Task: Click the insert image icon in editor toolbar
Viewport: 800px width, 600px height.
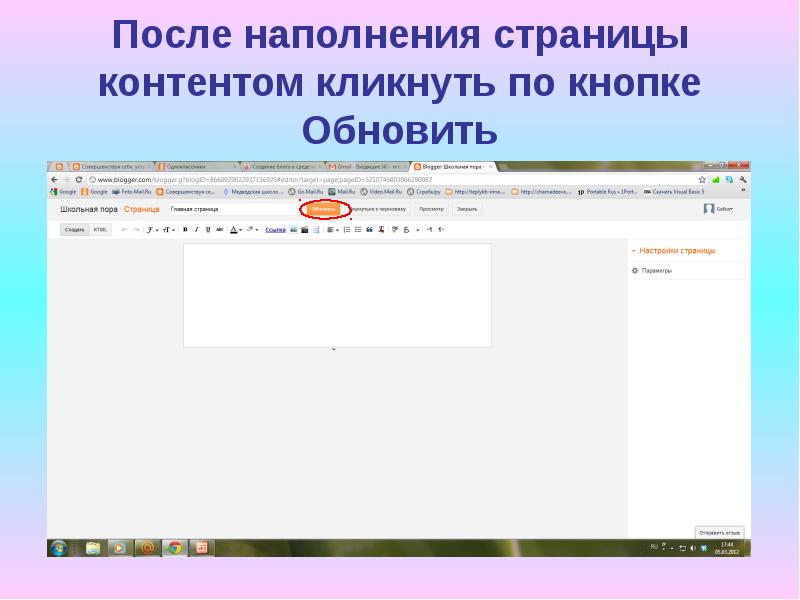Action: click(x=294, y=230)
